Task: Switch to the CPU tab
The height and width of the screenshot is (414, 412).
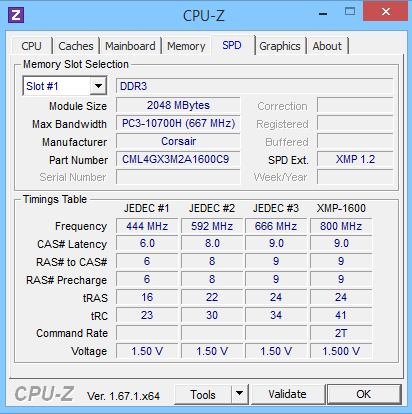Action: [31, 46]
